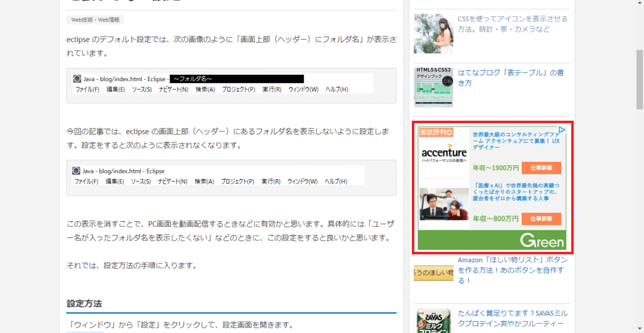Viewport: 644px width, 333px height.
Task: Click the 設定方法 section heading
Action: point(84,304)
